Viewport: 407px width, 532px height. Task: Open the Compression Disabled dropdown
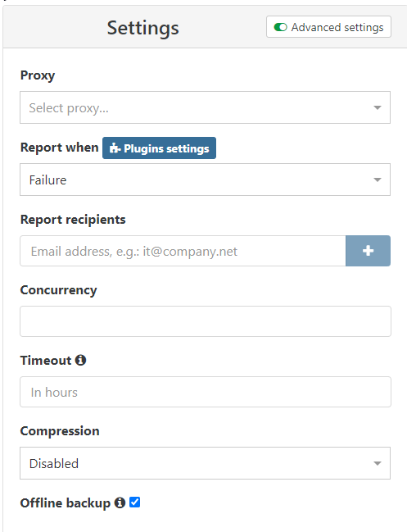coord(205,463)
